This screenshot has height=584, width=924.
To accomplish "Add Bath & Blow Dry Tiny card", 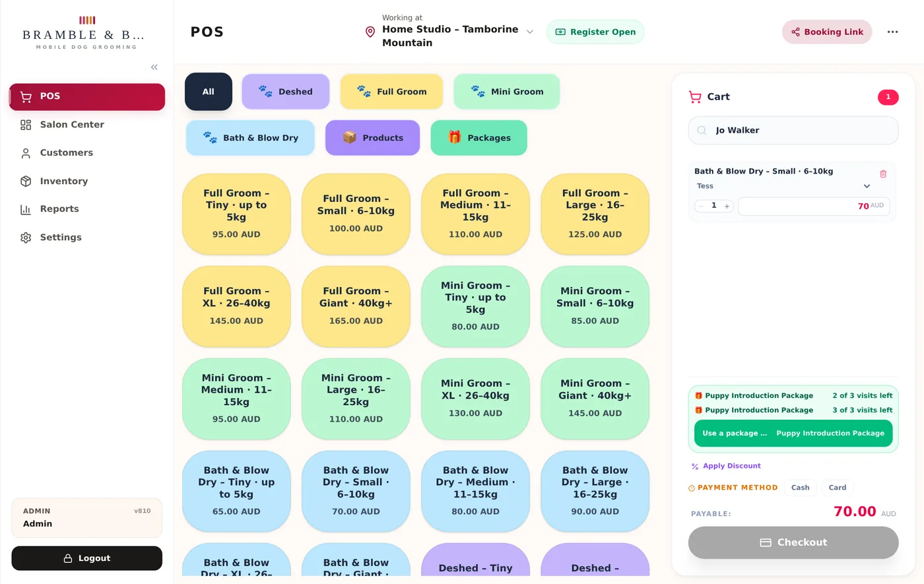I will (236, 491).
